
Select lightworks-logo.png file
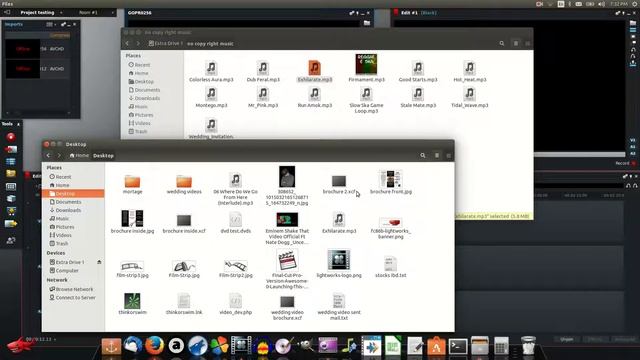(x=339, y=264)
